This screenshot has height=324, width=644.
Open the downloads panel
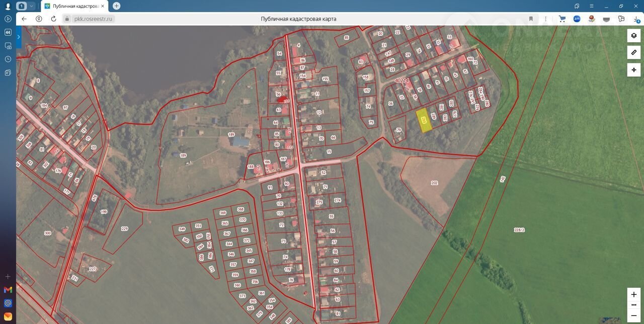(636, 19)
